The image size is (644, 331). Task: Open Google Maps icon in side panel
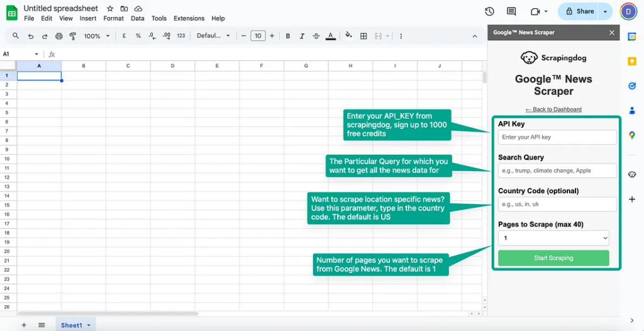[x=632, y=135]
